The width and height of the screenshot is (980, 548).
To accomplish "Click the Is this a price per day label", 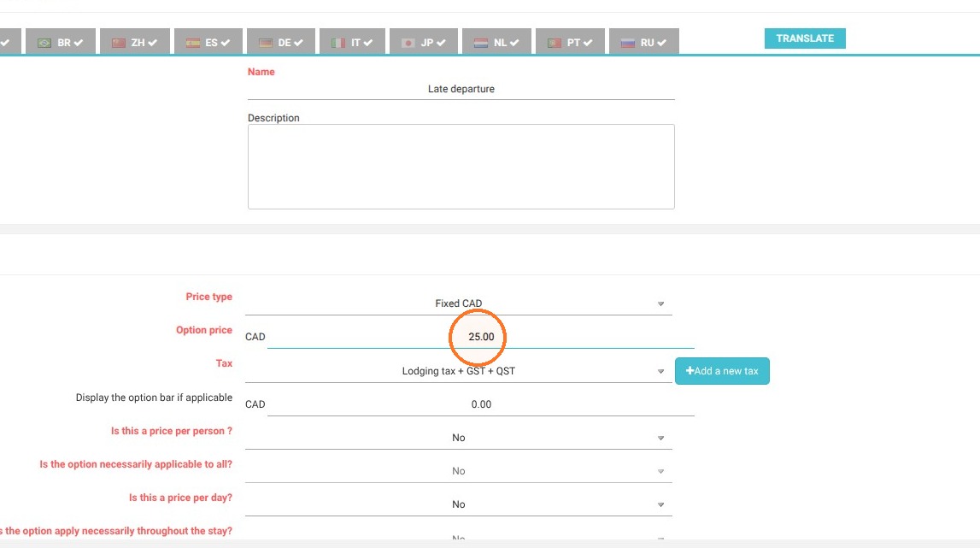I will pyautogui.click(x=180, y=498).
